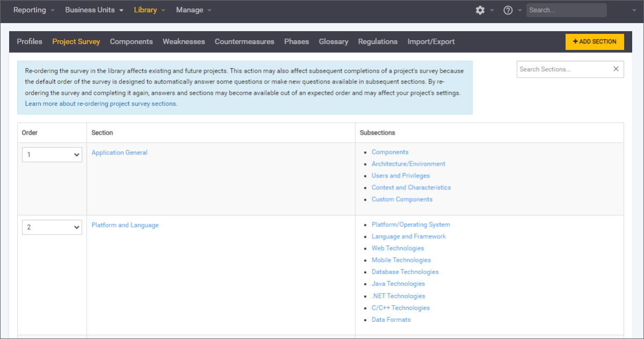
Task: Switch to the Countermeasures tab
Action: [244, 41]
